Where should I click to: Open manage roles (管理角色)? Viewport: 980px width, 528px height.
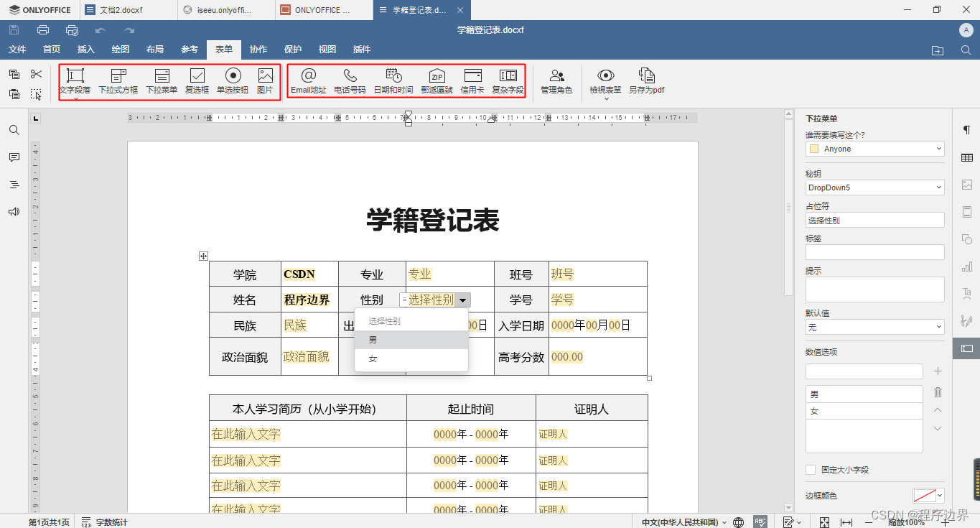(556, 81)
